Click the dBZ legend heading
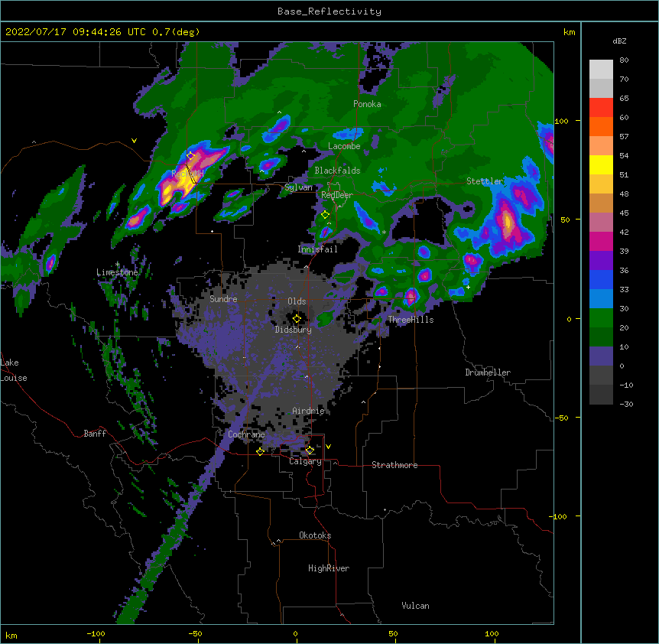The width and height of the screenshot is (659, 644). tap(619, 41)
